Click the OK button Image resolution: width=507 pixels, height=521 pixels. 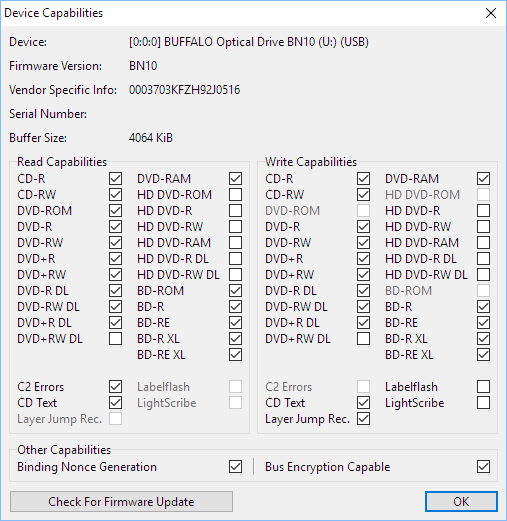tap(461, 501)
